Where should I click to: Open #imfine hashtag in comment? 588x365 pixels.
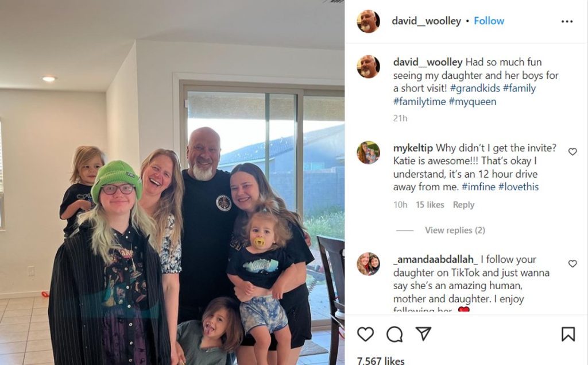pos(478,187)
